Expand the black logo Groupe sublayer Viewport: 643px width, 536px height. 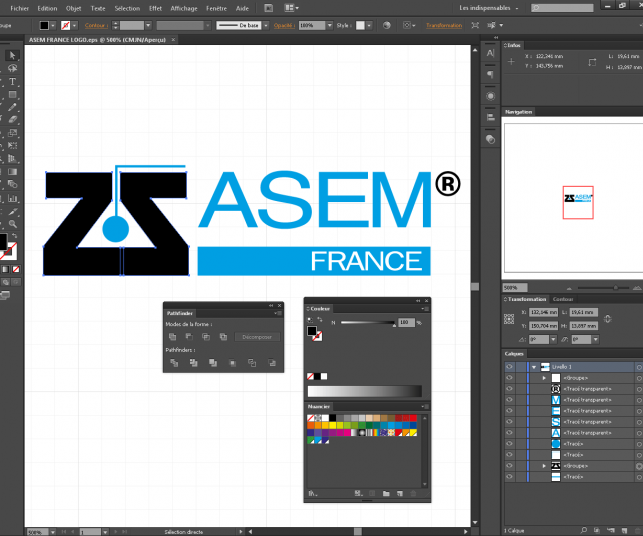(544, 466)
